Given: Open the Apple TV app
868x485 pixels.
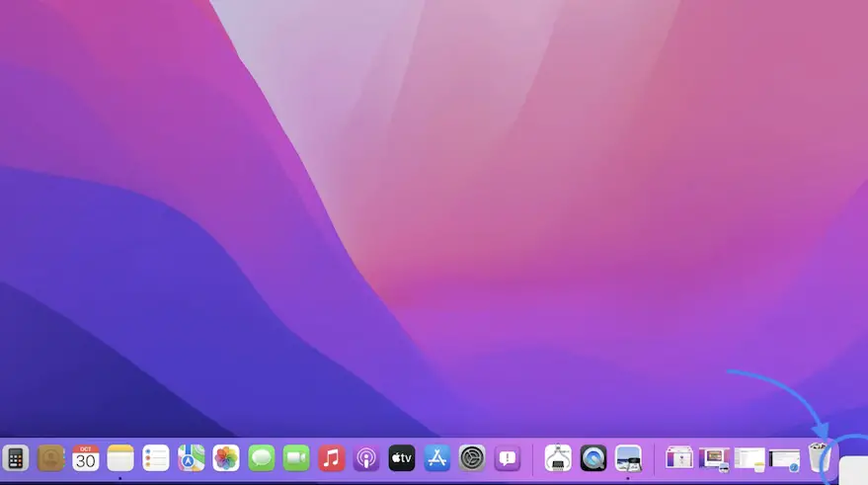Looking at the screenshot, I should pyautogui.click(x=402, y=458).
